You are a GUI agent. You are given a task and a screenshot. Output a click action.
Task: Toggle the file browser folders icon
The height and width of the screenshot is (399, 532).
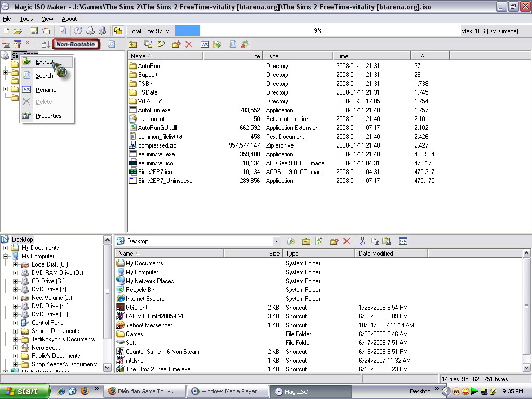[x=118, y=31]
